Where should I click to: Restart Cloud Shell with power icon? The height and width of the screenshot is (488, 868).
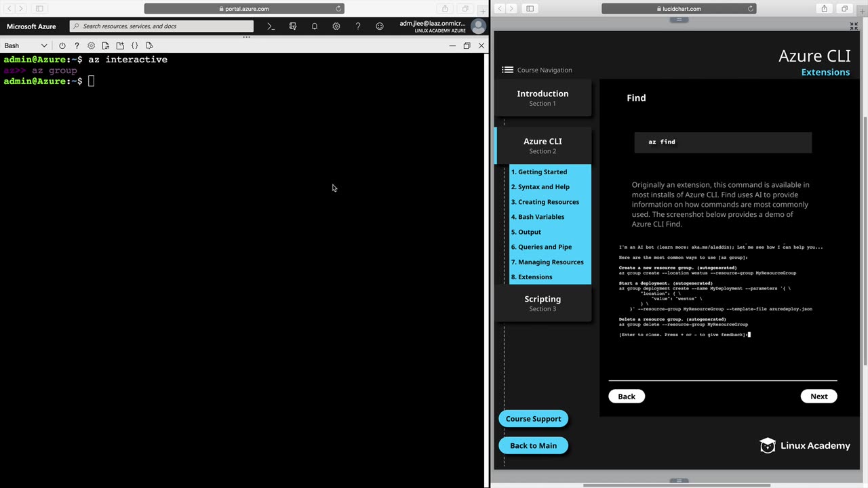coord(62,45)
